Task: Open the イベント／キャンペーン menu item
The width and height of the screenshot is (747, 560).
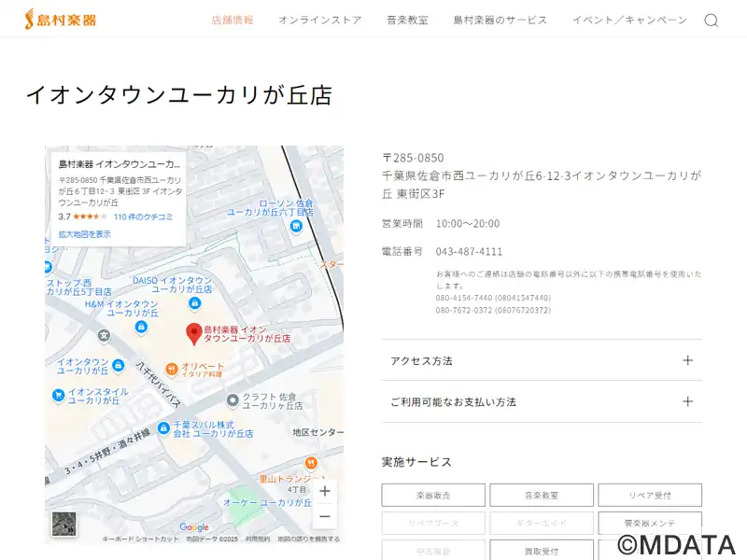Action: [629, 20]
